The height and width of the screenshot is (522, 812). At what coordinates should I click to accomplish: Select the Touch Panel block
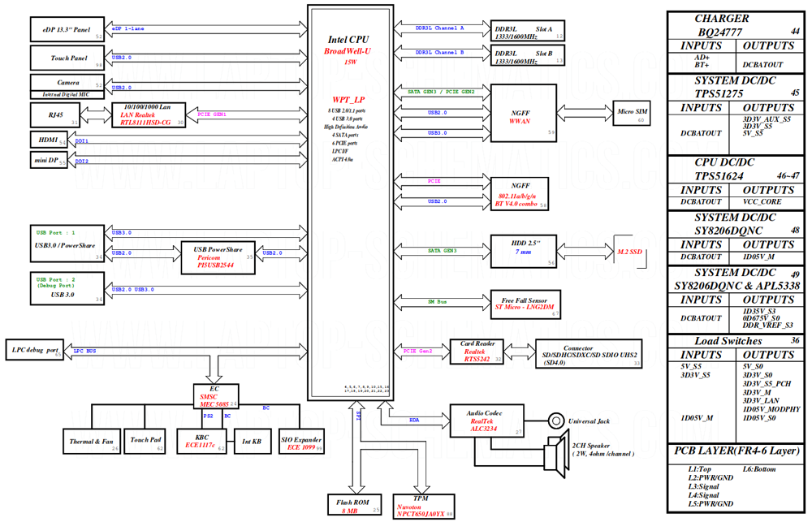(x=67, y=58)
